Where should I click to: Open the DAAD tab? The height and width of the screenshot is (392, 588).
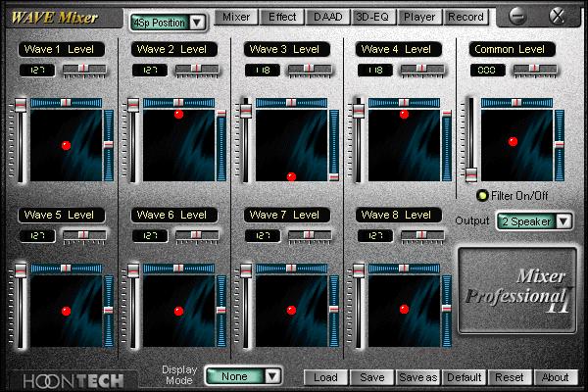(x=327, y=18)
